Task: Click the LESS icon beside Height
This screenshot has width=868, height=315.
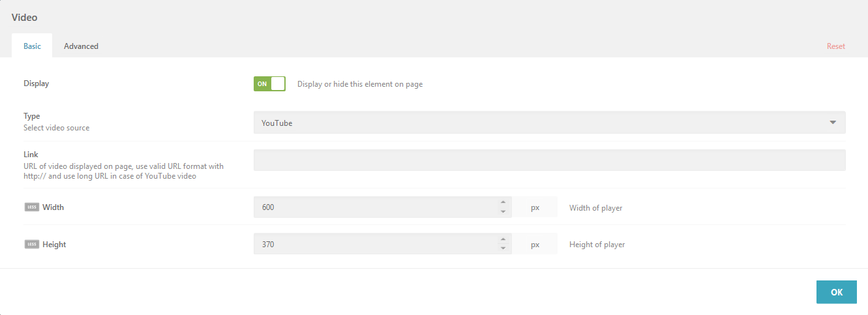Action: coord(31,245)
